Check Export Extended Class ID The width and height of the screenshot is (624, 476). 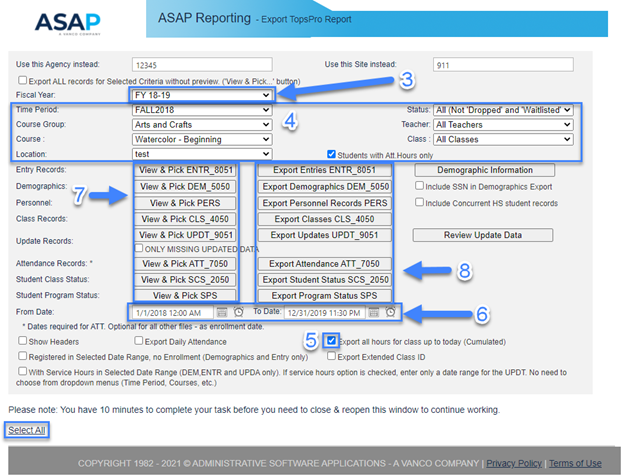[332, 356]
